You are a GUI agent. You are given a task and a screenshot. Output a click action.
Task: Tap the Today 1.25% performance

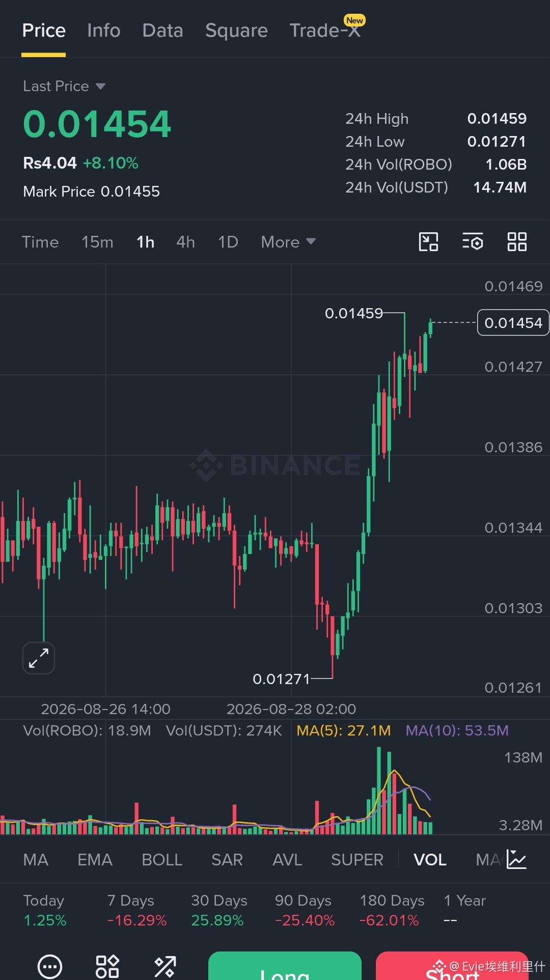tap(45, 910)
